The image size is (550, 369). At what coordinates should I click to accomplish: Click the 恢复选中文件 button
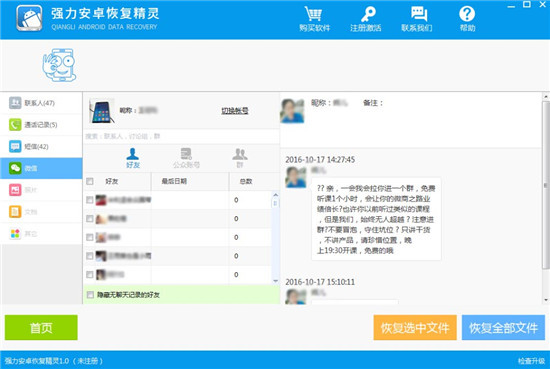pyautogui.click(x=415, y=328)
